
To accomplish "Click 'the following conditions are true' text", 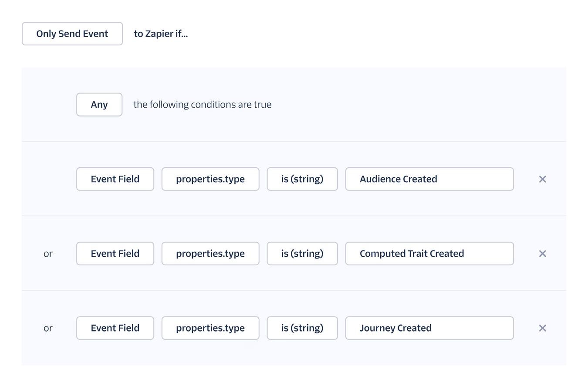I will 203,105.
